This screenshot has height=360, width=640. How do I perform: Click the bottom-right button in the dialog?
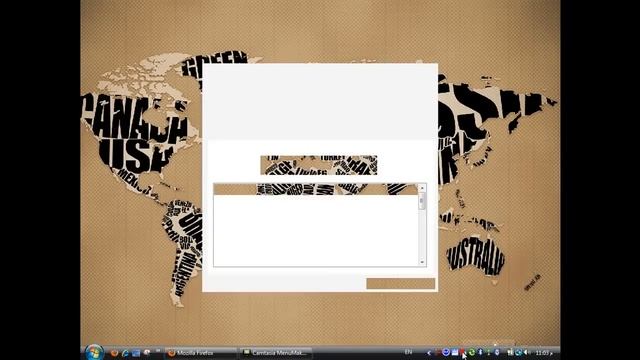[x=400, y=284]
